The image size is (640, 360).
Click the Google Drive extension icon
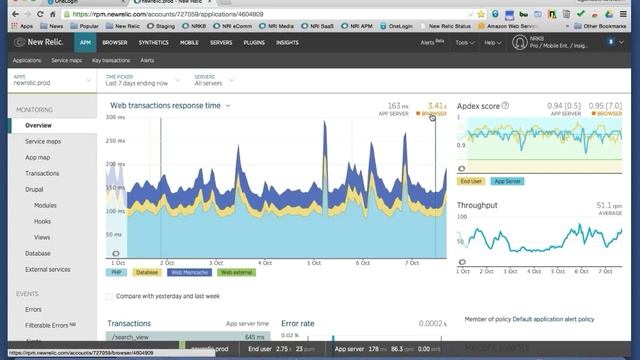(x=609, y=14)
